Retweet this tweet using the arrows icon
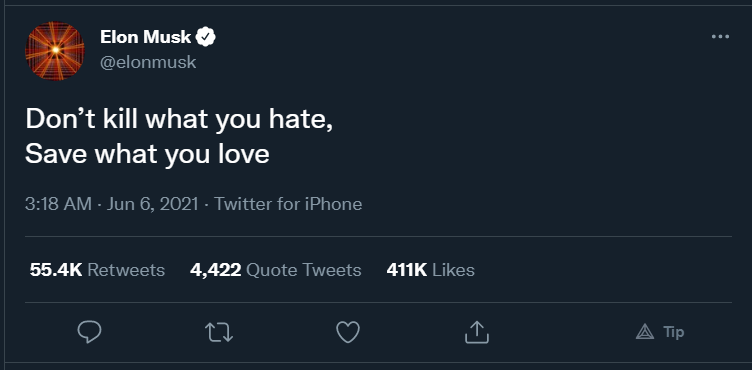The image size is (752, 370). 219,332
